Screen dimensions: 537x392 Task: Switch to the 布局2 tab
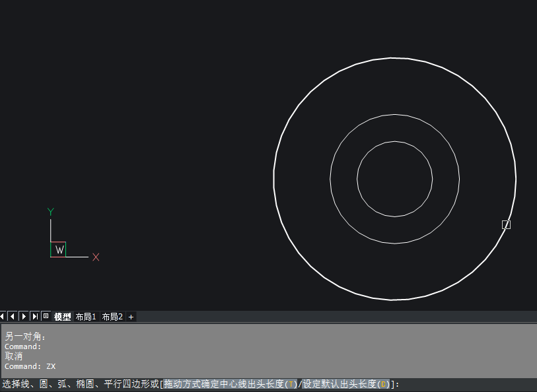(x=112, y=317)
